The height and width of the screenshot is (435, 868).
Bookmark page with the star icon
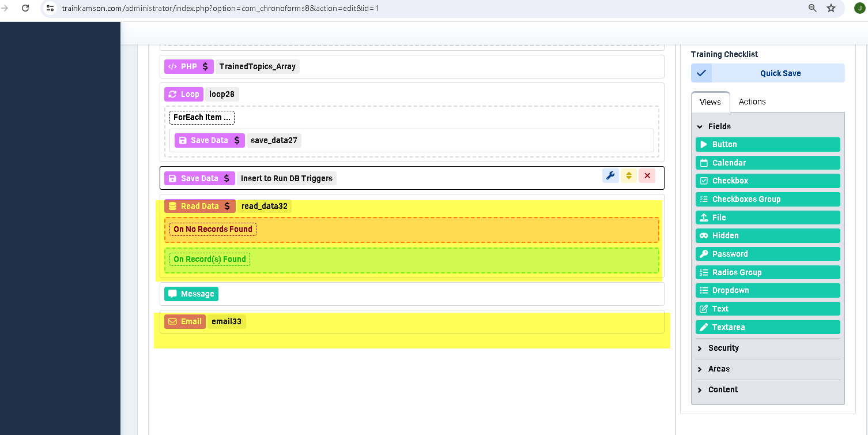click(x=831, y=8)
